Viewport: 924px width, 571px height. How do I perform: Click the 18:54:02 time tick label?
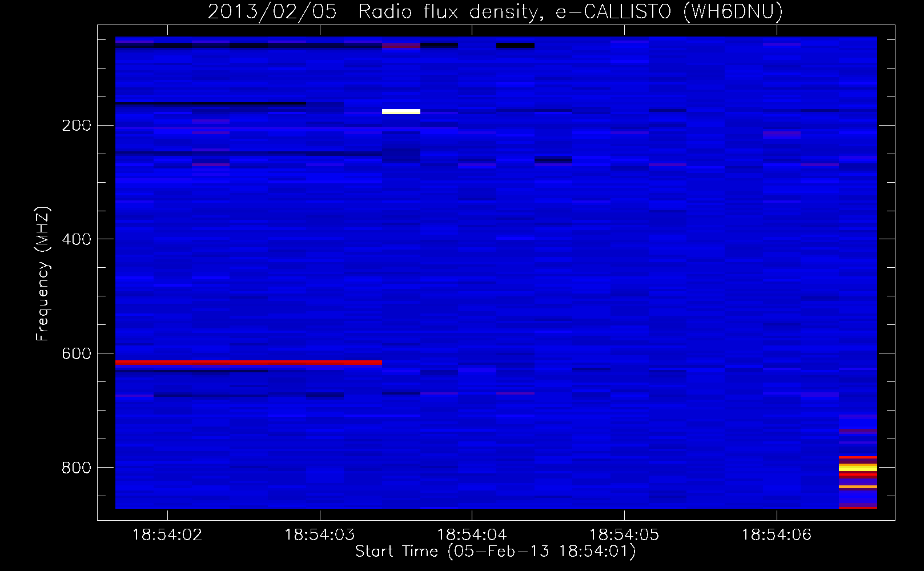tap(167, 535)
